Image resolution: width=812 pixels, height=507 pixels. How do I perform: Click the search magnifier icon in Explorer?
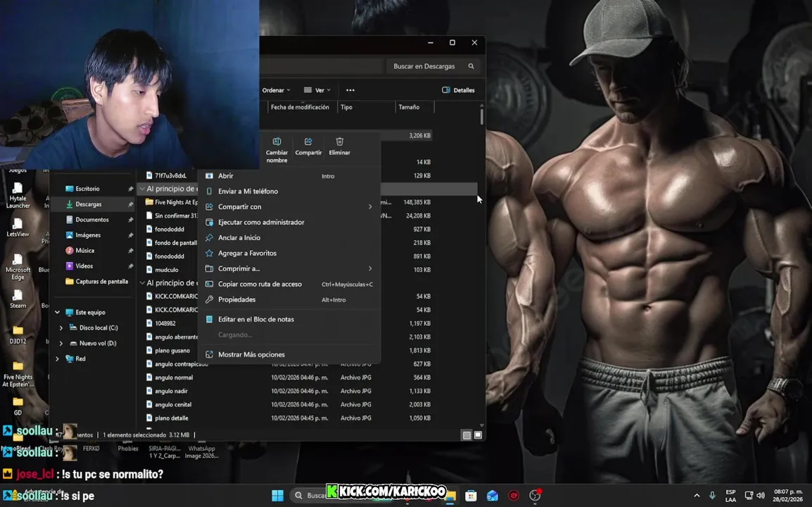tap(471, 66)
